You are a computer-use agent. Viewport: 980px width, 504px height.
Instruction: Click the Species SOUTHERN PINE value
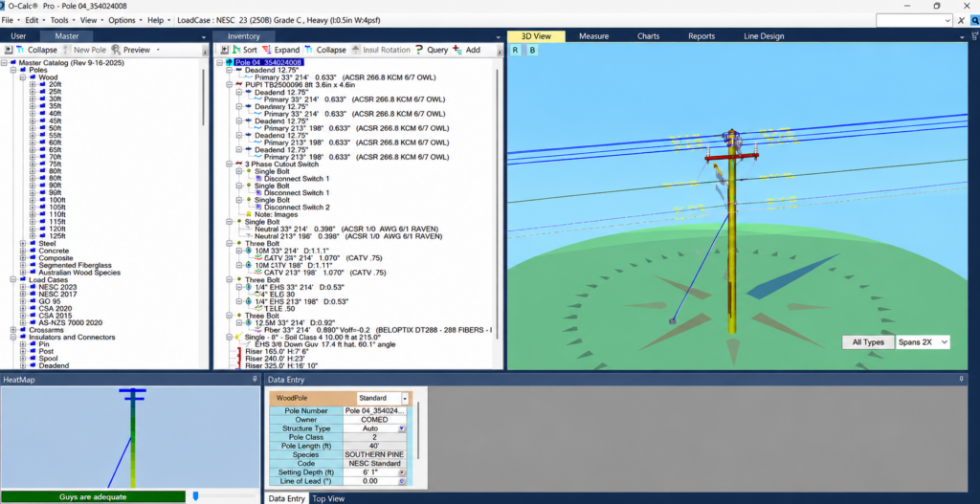click(x=374, y=454)
